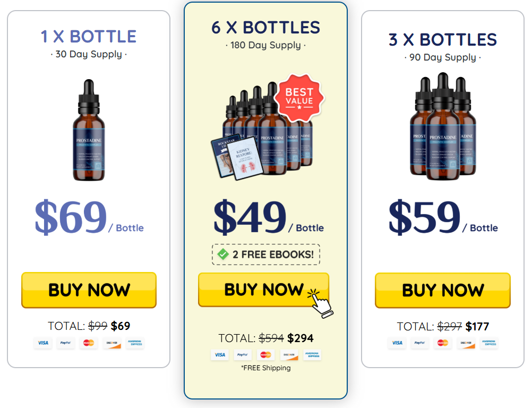Click the PayPal icon in 6 bottles card
Screen dimensions: 532x408
click(x=243, y=355)
